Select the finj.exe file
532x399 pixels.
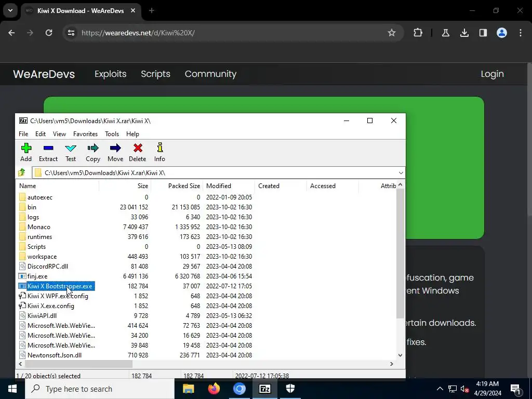tap(37, 276)
